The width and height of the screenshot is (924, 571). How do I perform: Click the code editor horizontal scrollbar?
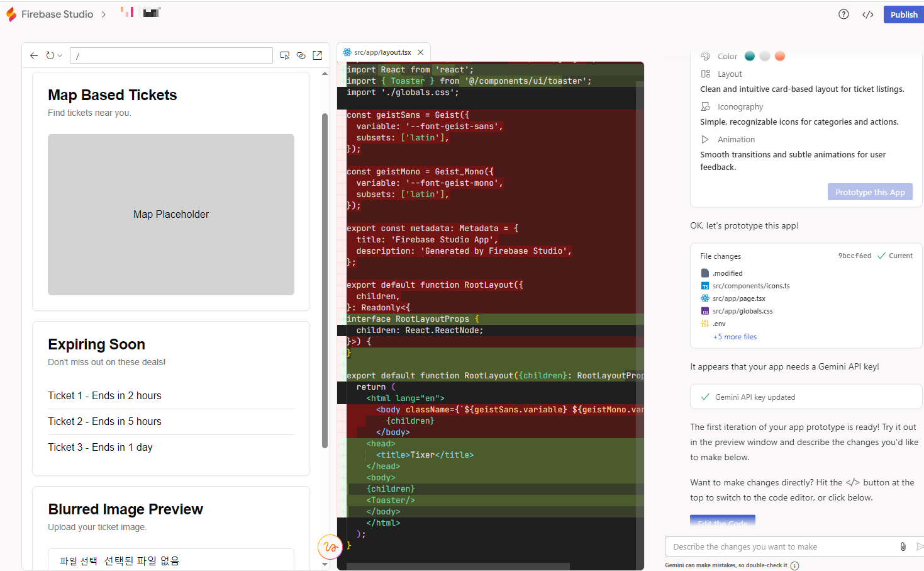458,566
